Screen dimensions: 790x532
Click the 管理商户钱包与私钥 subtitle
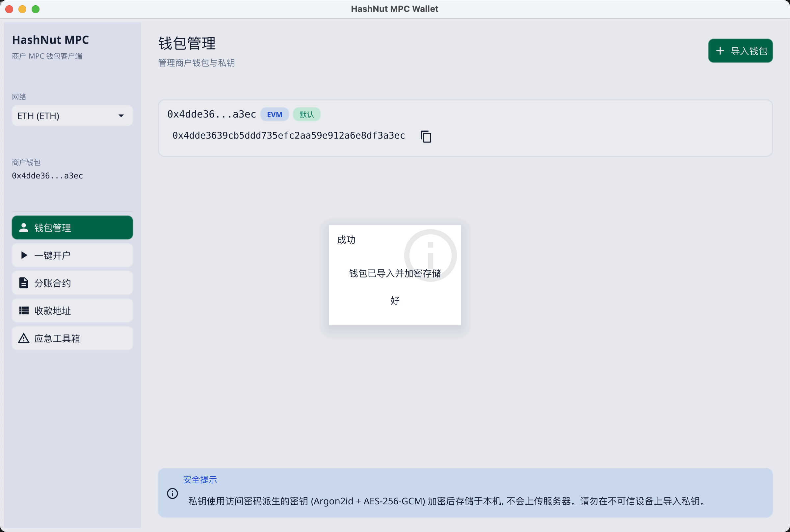[197, 63]
